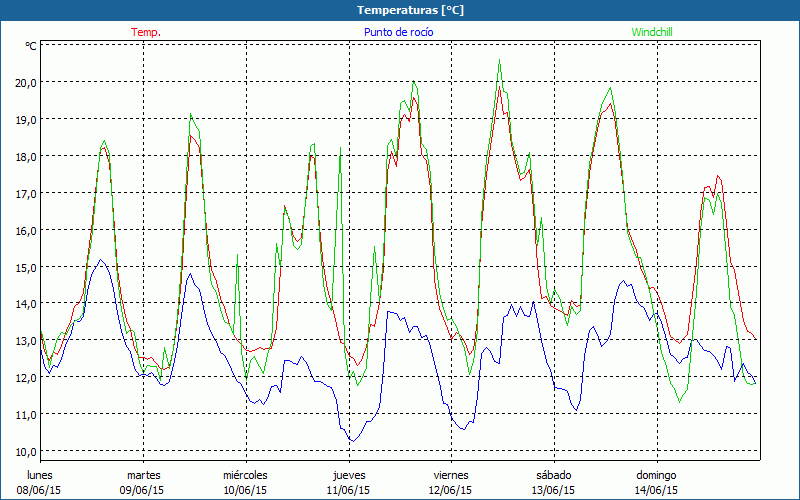Click the °C unit label on axis
This screenshot has width=800, height=500.
tap(31, 46)
